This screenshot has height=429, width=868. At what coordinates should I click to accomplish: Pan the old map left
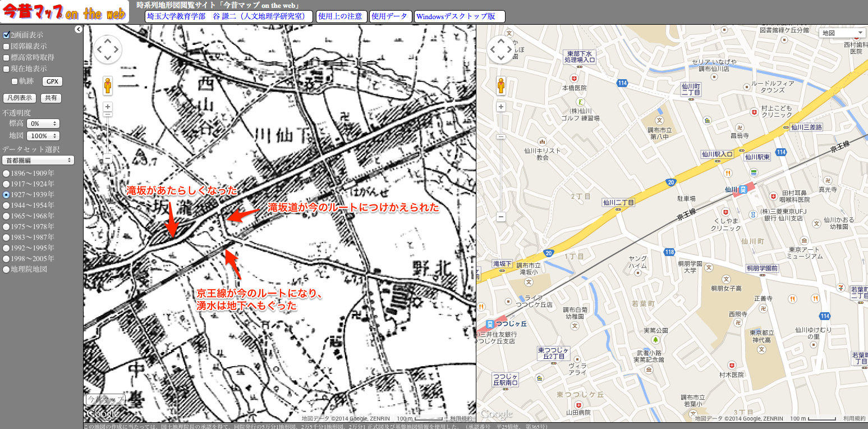99,50
